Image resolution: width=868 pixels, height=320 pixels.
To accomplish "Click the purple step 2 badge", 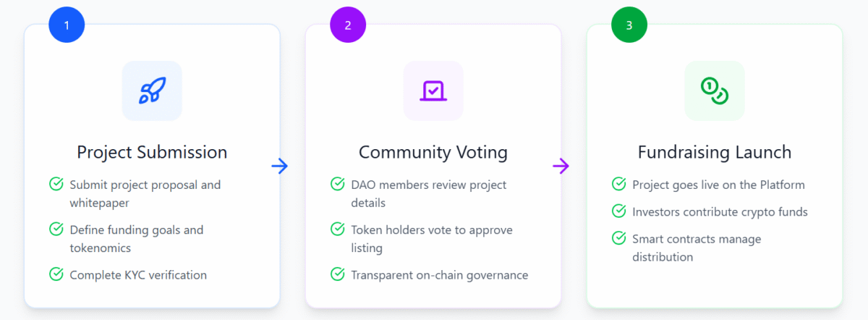I will pos(348,25).
